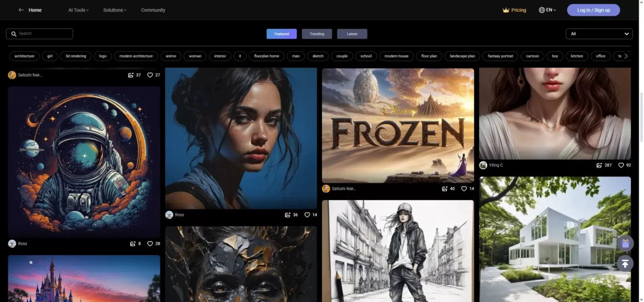Filter by the logo tag
The width and height of the screenshot is (644, 302).
click(x=103, y=56)
